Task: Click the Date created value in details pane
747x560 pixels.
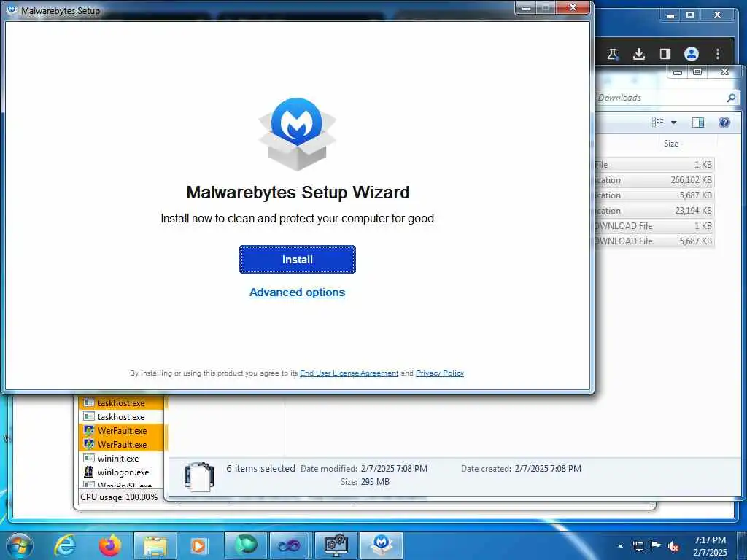Action: click(548, 469)
